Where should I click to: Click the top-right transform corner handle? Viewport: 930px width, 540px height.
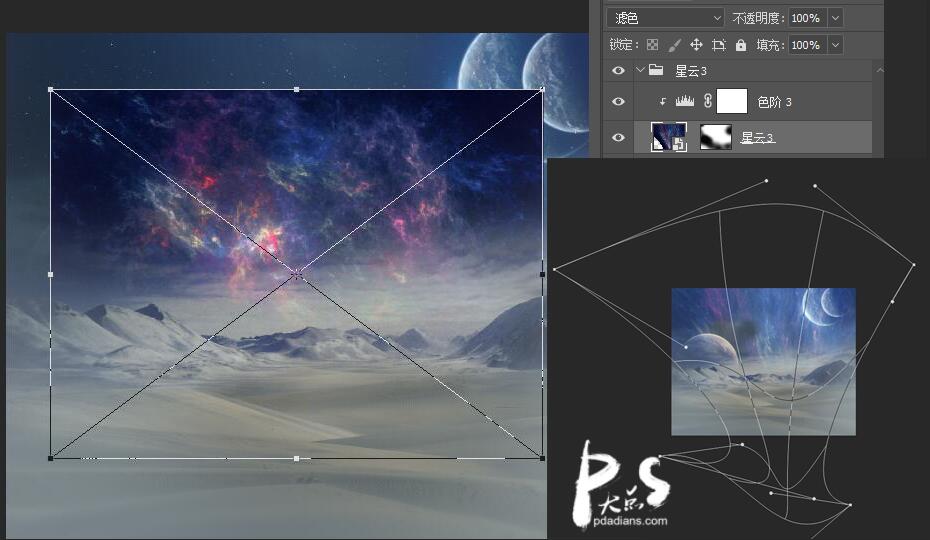(543, 90)
